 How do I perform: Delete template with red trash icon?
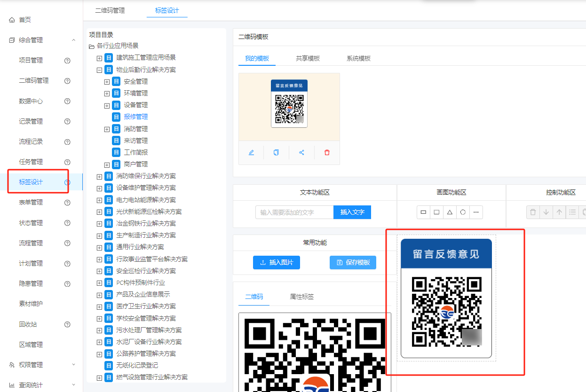pyautogui.click(x=327, y=153)
